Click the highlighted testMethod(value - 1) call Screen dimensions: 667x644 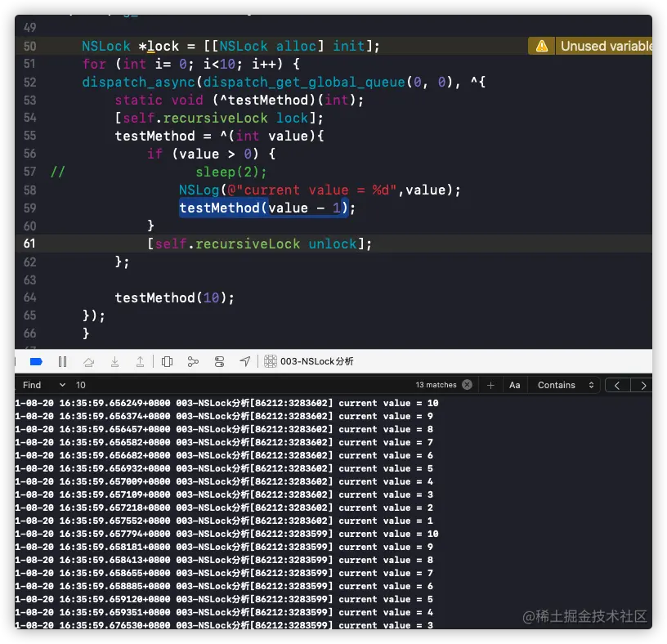click(264, 208)
